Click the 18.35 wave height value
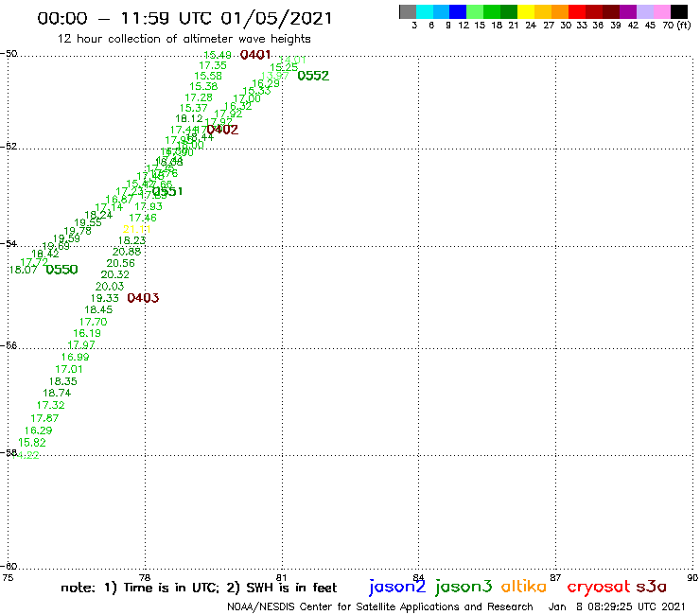Screen dimensions: 700x615 coord(63,381)
